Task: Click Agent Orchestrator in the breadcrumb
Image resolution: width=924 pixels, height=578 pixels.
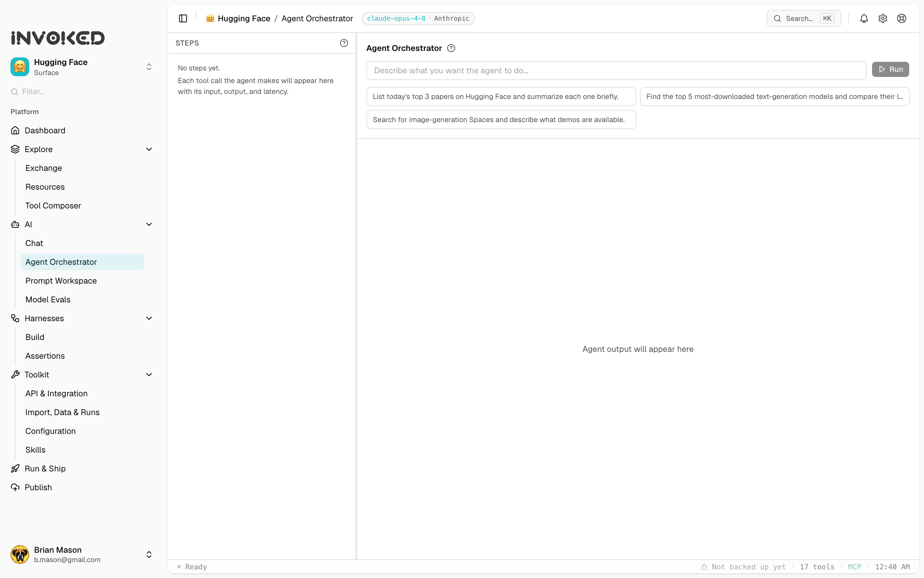Action: (x=317, y=18)
